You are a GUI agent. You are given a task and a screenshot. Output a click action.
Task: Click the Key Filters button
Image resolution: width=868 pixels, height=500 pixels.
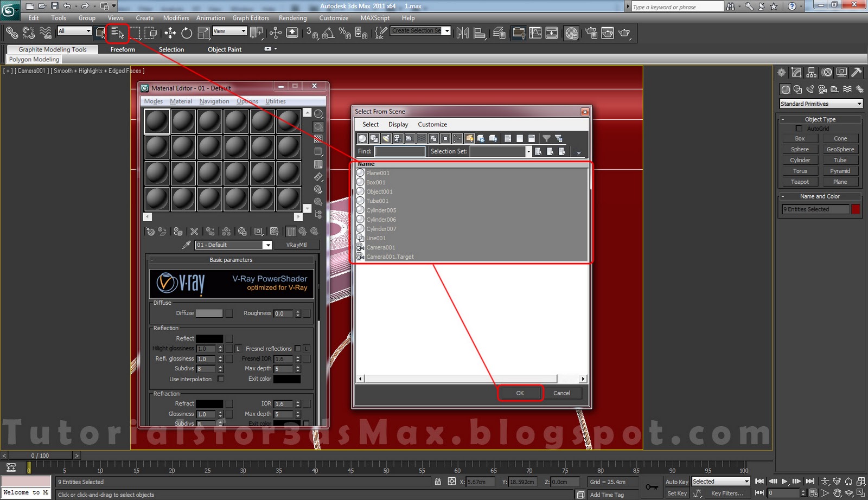(x=727, y=493)
